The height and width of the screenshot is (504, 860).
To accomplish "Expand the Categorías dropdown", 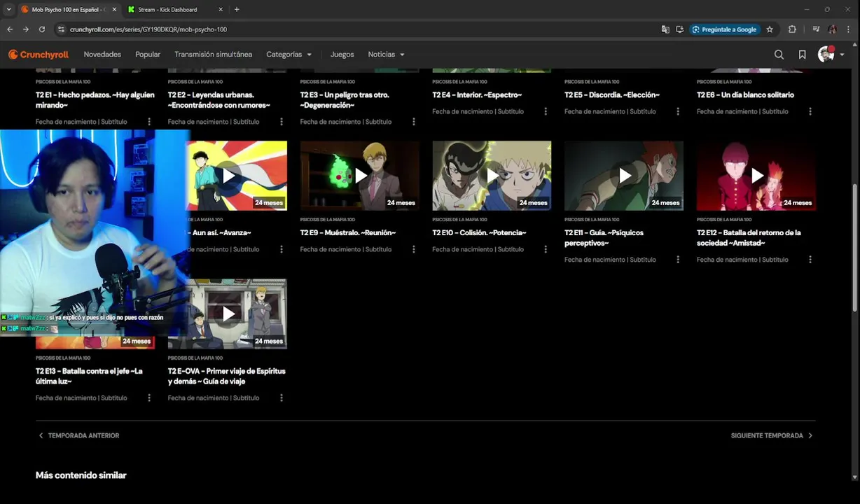I will (289, 55).
